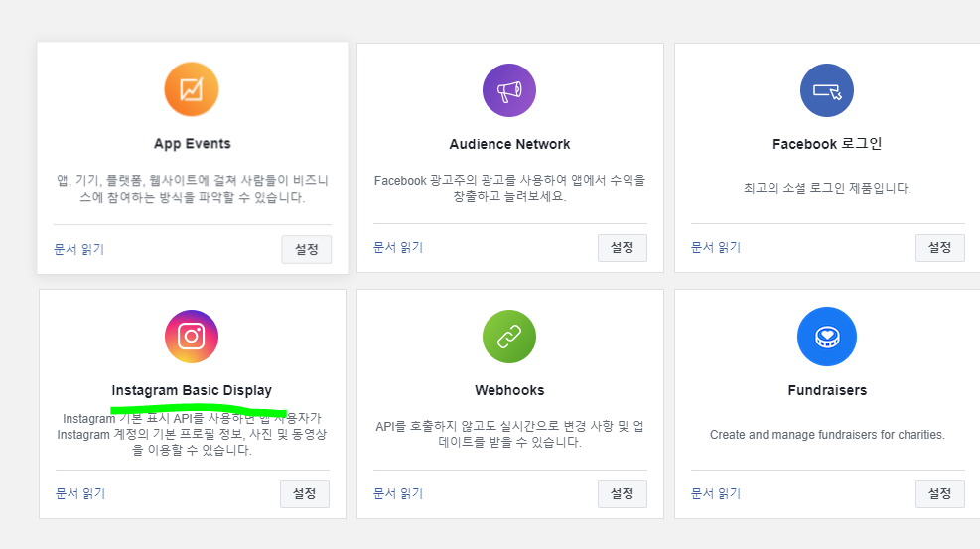980x549 pixels.
Task: Select the Fundraisers title text
Action: (827, 390)
